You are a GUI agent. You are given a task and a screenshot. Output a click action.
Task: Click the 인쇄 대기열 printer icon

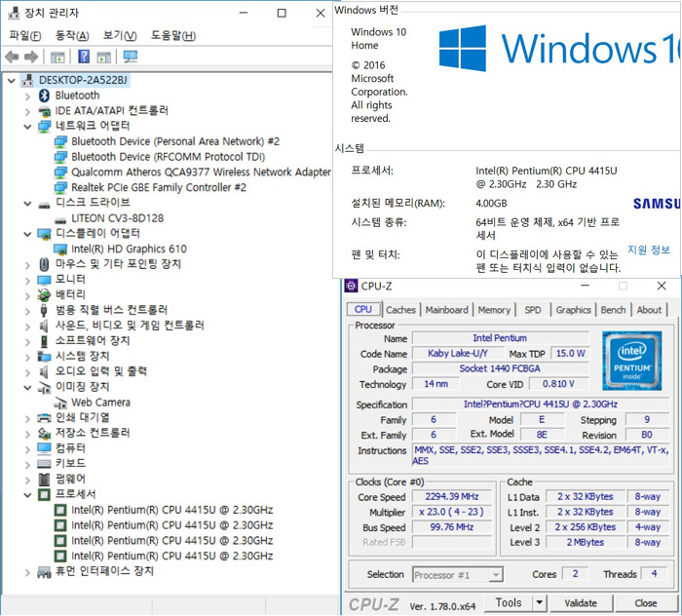44,418
